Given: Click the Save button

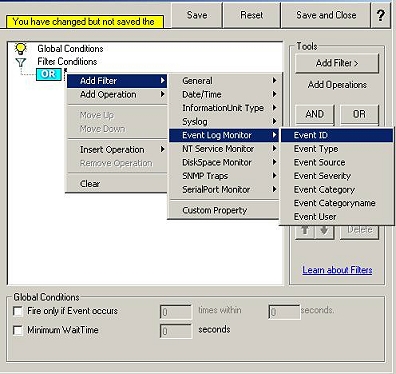Looking at the screenshot, I should [197, 15].
